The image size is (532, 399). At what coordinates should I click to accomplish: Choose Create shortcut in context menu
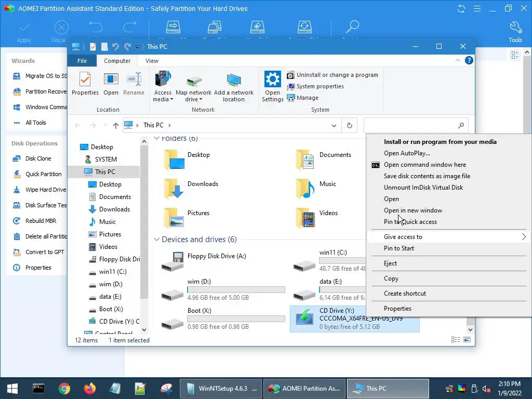(405, 294)
